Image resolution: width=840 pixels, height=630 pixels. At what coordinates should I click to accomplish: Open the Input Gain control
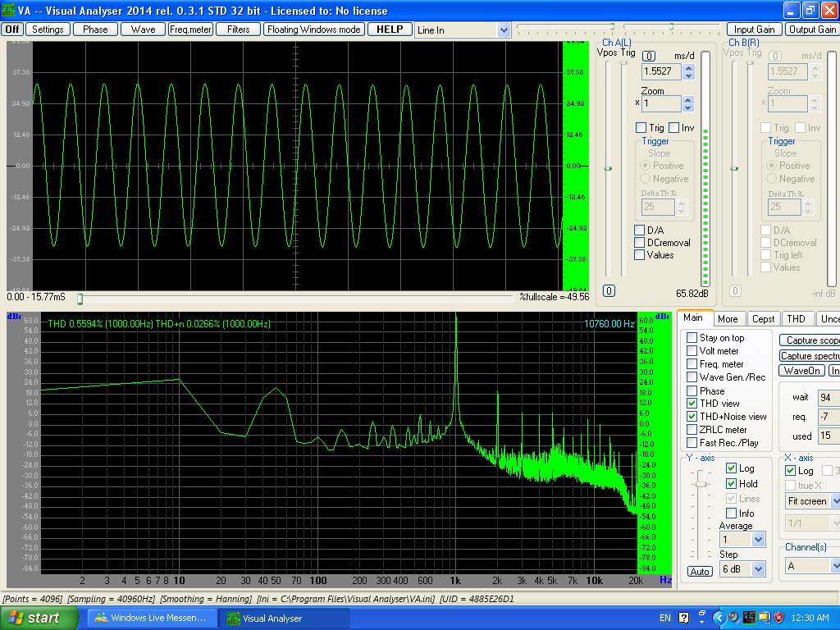point(755,30)
